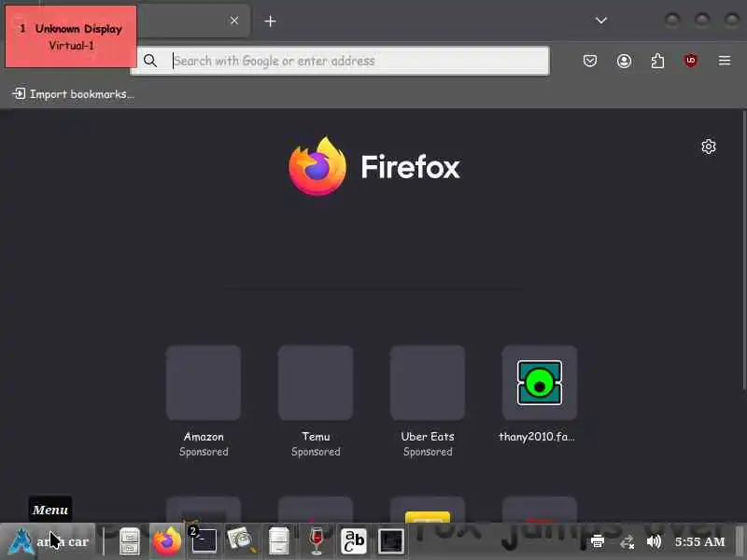Image resolution: width=747 pixels, height=560 pixels.
Task: Open the Firefox account icon
Action: (x=624, y=61)
